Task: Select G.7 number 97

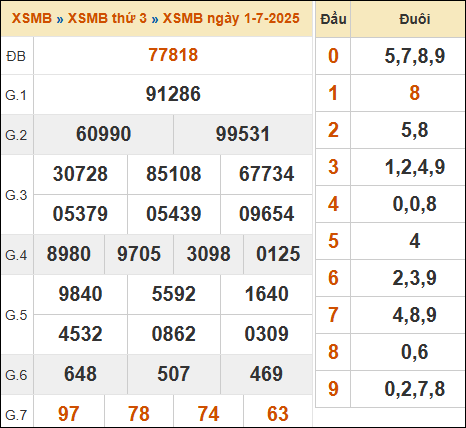Action: (69, 414)
